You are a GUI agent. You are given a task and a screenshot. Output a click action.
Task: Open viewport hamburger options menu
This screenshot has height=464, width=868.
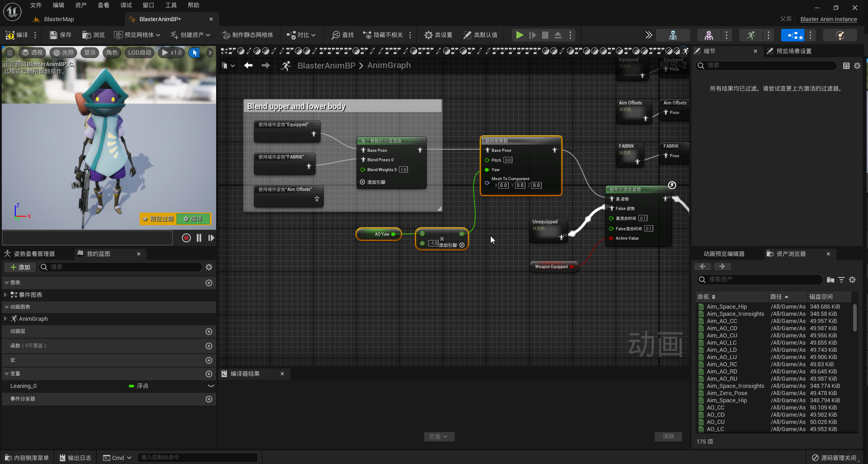pos(9,53)
